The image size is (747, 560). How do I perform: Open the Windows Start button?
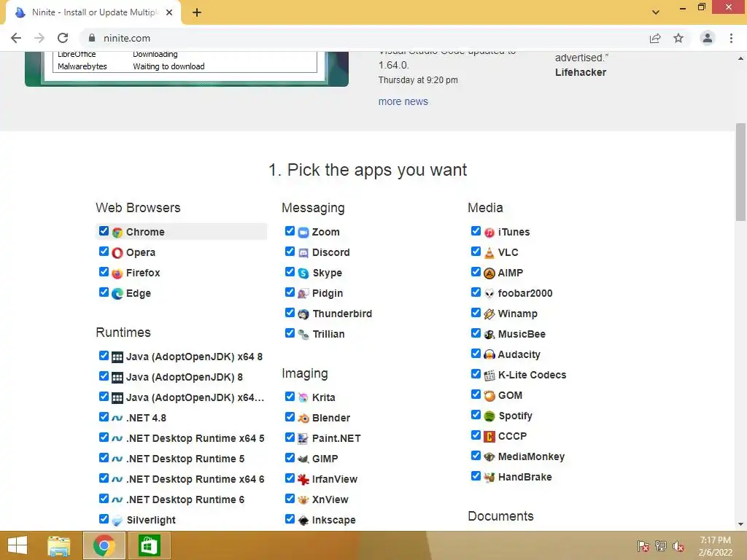pyautogui.click(x=18, y=545)
